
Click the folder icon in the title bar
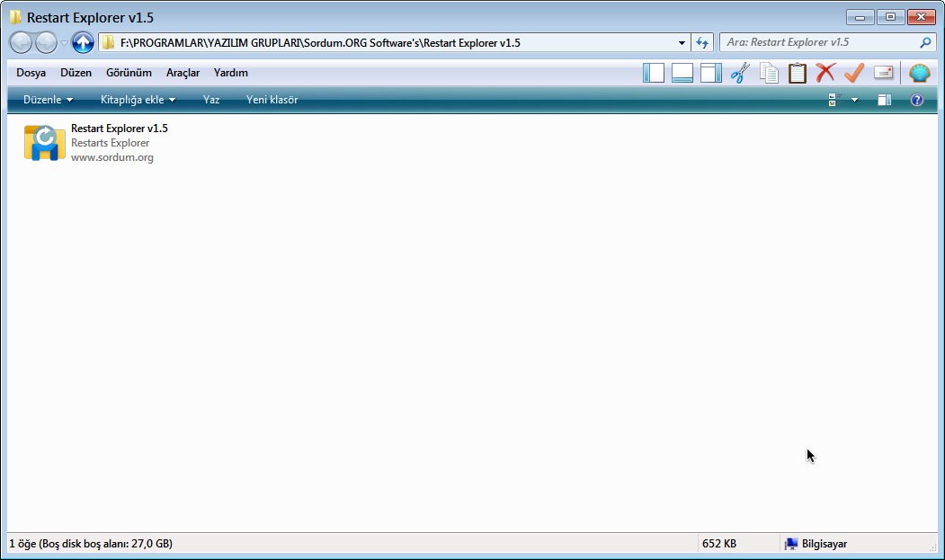(x=15, y=17)
